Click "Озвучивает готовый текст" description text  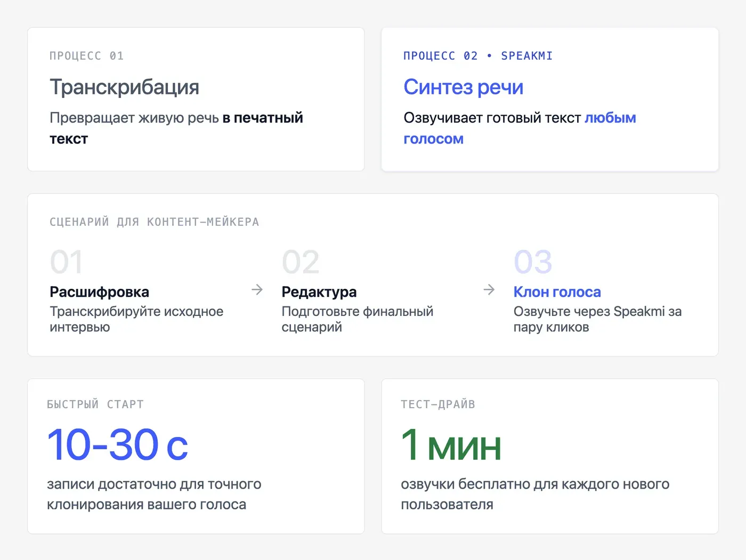tap(492, 118)
